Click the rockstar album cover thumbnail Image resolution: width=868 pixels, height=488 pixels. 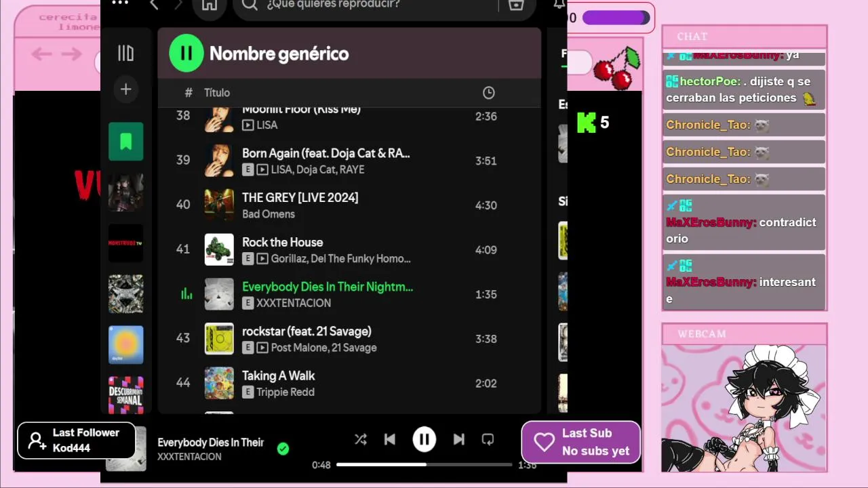[x=219, y=339]
